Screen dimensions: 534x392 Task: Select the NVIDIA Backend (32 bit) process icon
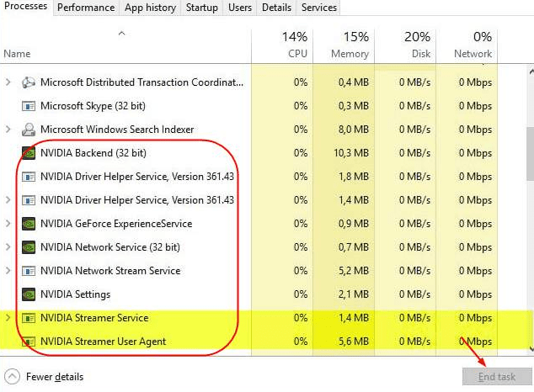(x=29, y=153)
